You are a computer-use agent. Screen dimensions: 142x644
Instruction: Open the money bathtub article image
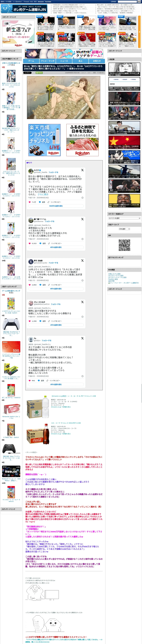click(63, 97)
